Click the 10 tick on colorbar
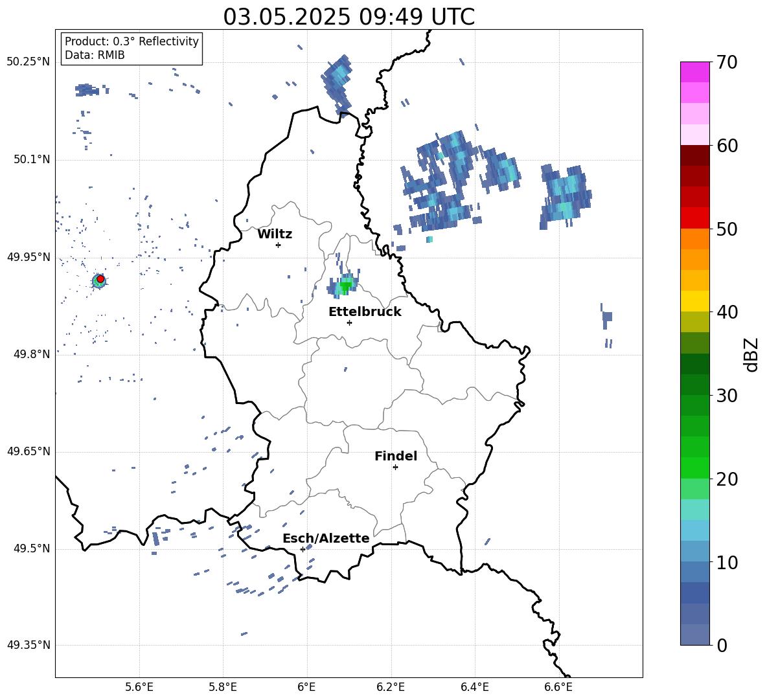Image resolution: width=767 pixels, height=700 pixels. point(726,563)
